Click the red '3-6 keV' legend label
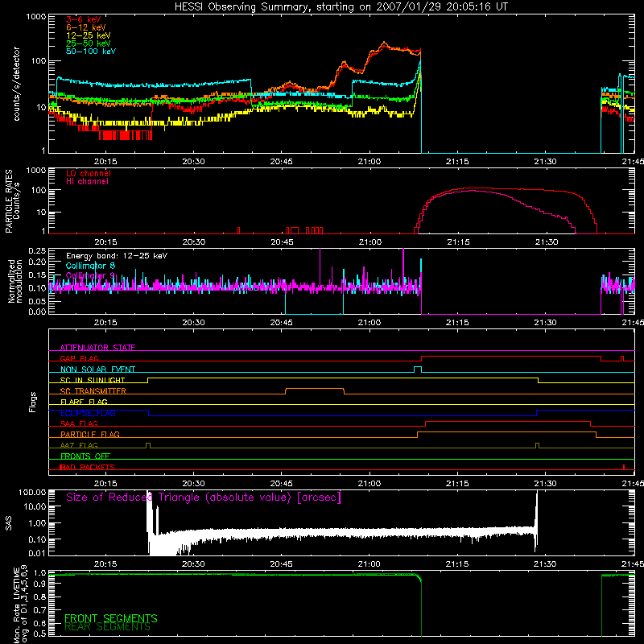Image resolution: width=644 pixels, height=644 pixels. point(83,19)
